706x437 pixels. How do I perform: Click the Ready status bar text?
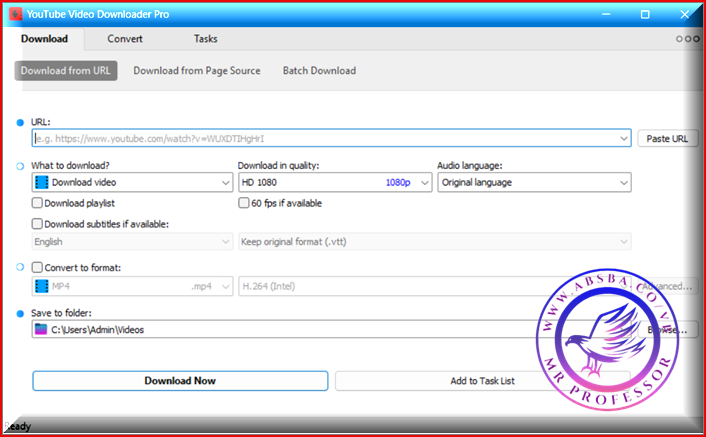click(x=18, y=426)
